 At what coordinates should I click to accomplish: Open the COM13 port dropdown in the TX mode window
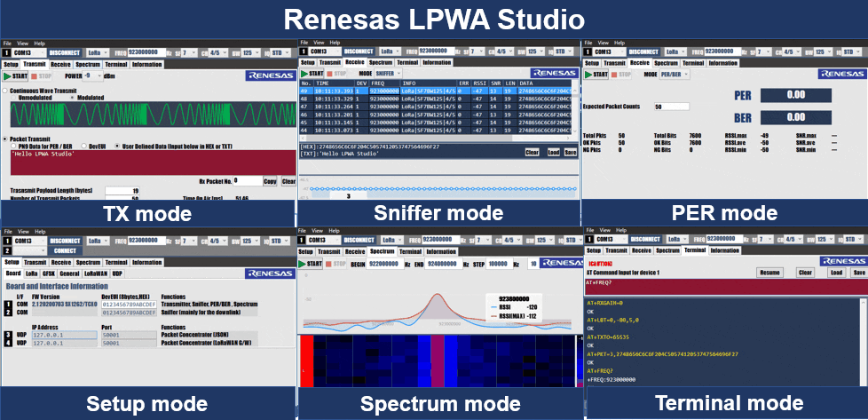tap(28, 53)
